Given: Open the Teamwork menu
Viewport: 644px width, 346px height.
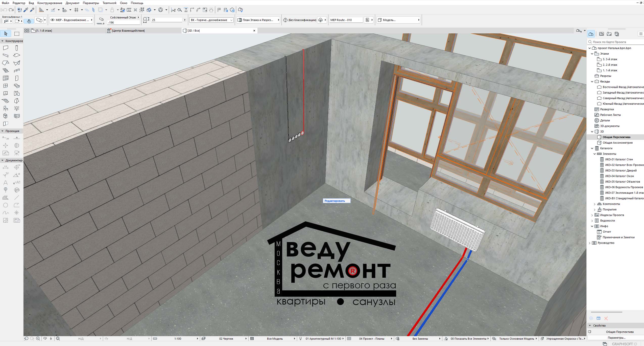Looking at the screenshot, I should point(110,3).
